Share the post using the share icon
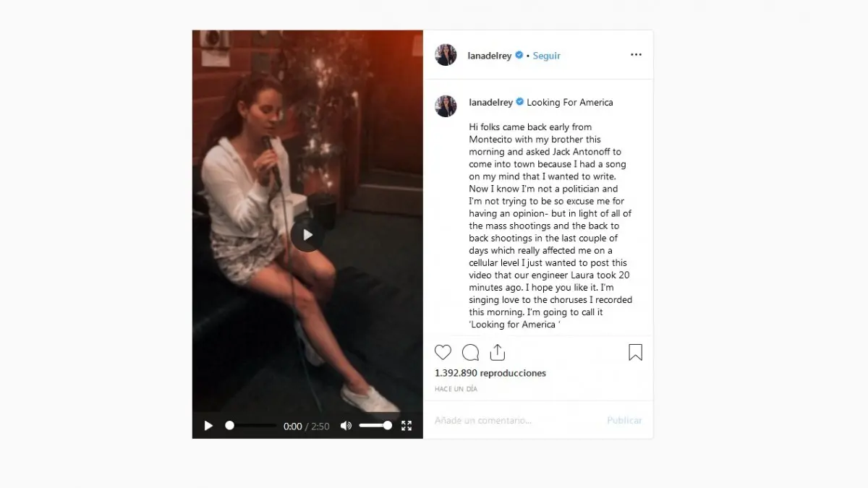The image size is (868, 488). point(497,352)
